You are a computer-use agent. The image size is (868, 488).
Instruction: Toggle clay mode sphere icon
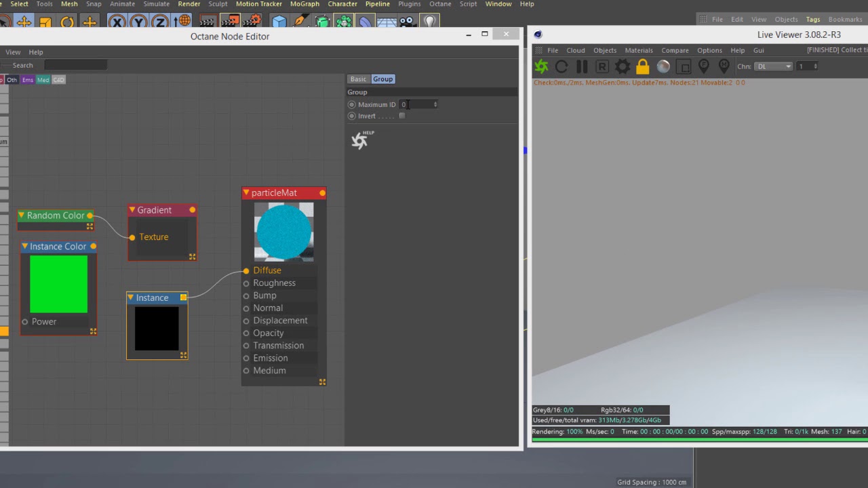click(663, 66)
